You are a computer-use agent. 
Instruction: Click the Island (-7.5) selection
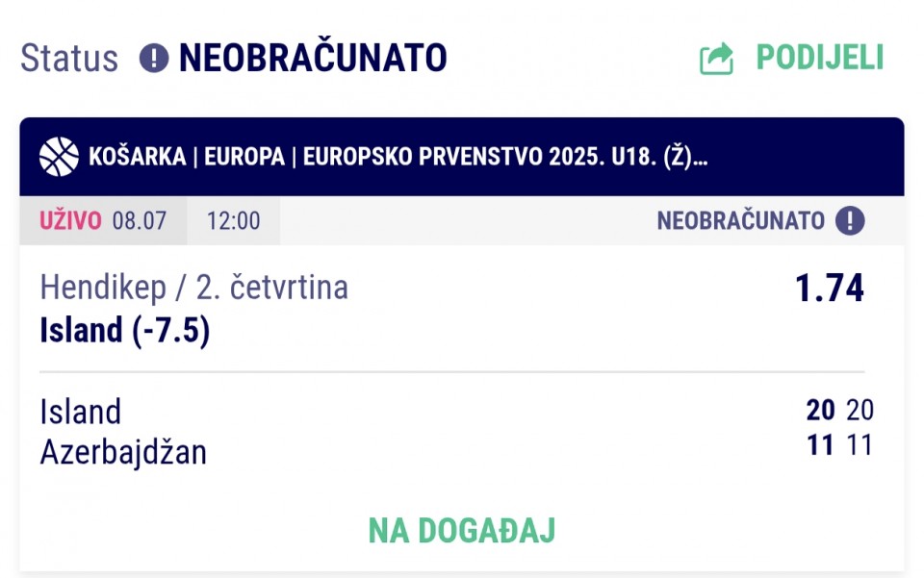[x=124, y=330]
